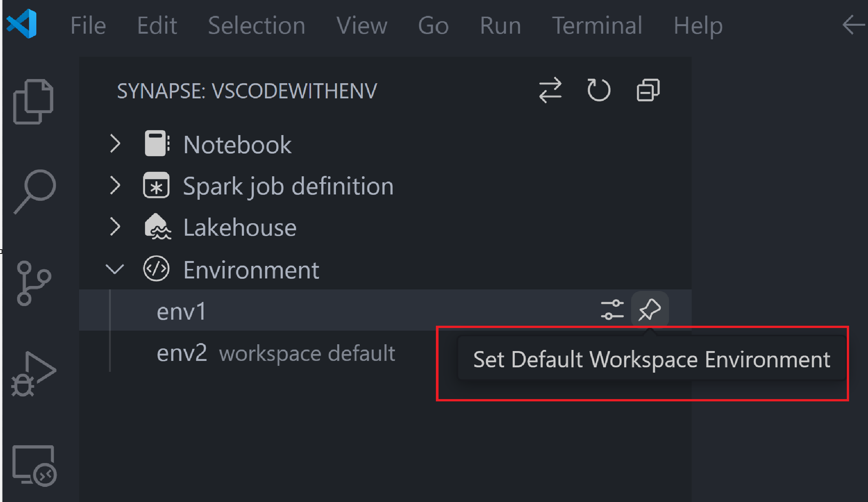Expand the Notebook tree node
The width and height of the screenshot is (868, 502).
click(115, 144)
